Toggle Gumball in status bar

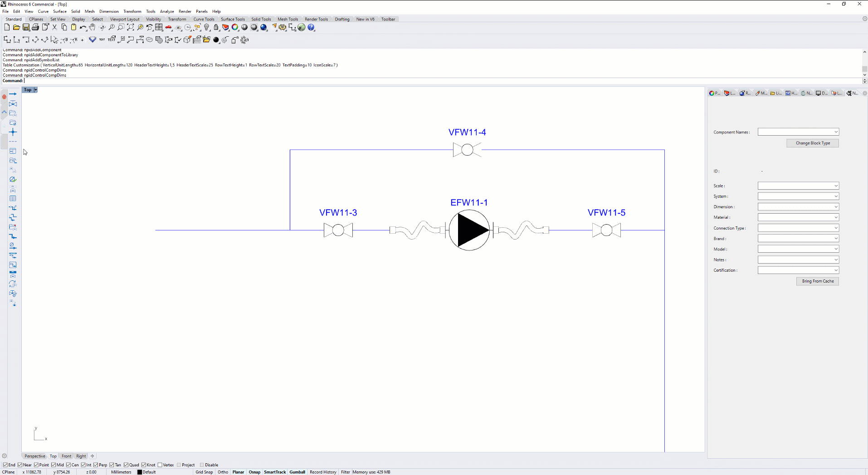297,472
